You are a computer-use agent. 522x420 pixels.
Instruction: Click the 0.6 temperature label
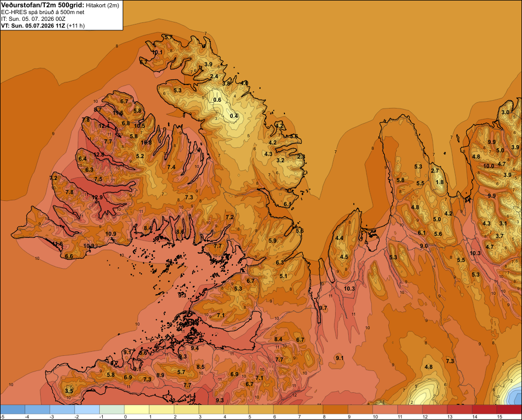[217, 100]
